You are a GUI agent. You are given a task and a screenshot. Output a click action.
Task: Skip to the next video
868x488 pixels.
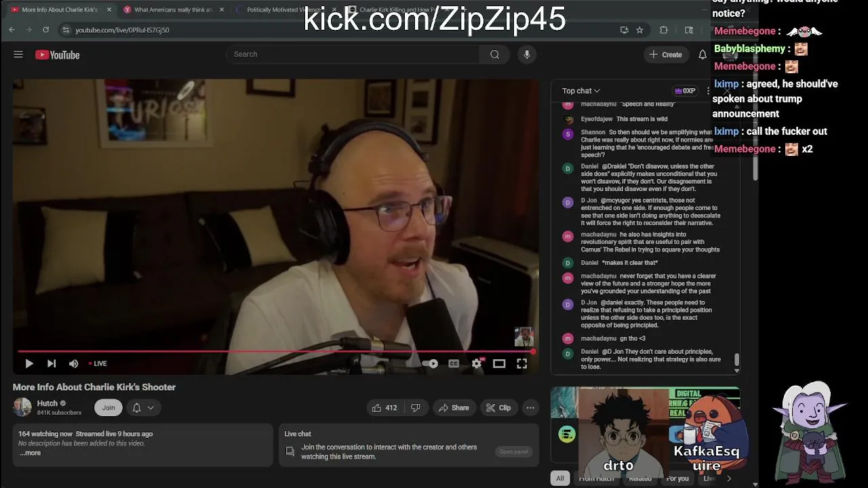click(x=52, y=364)
